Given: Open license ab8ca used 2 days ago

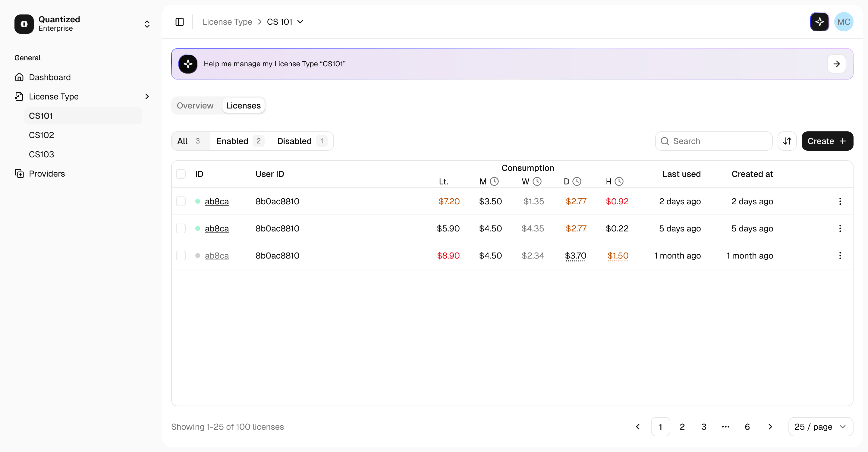Looking at the screenshot, I should coord(217,201).
